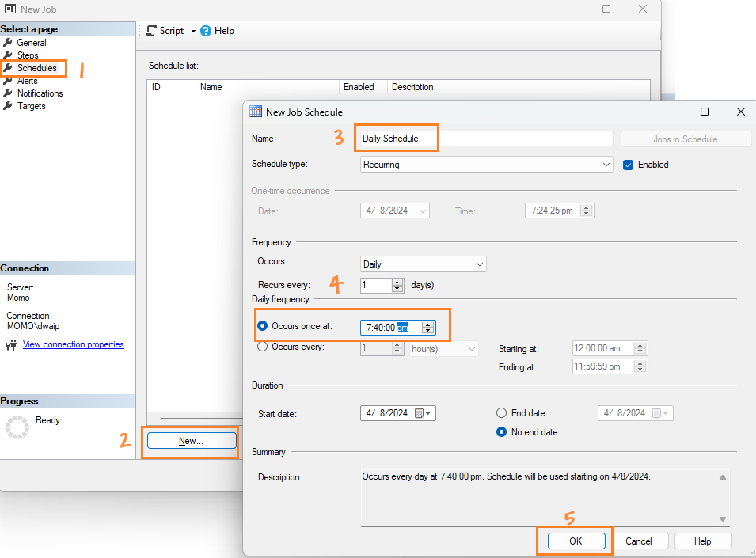Viewport: 756px width, 558px height.
Task: Click Cancel in New Job Schedule
Action: click(638, 541)
